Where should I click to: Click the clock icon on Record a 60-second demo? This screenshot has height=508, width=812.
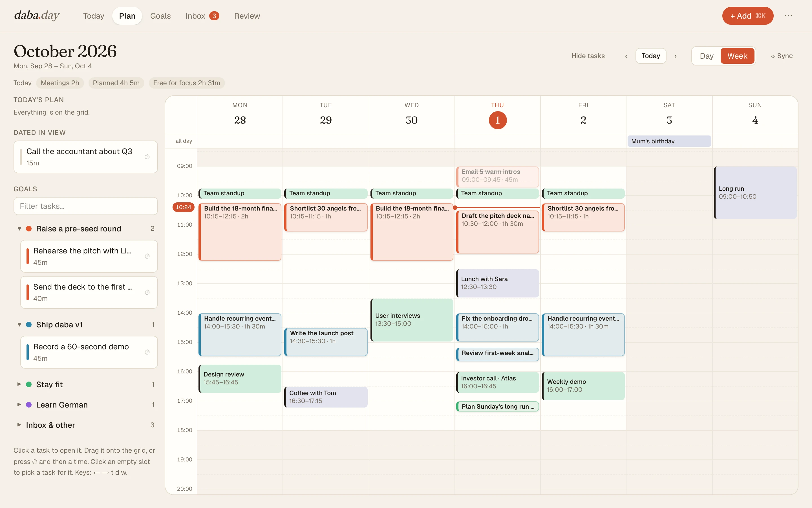pos(147,352)
